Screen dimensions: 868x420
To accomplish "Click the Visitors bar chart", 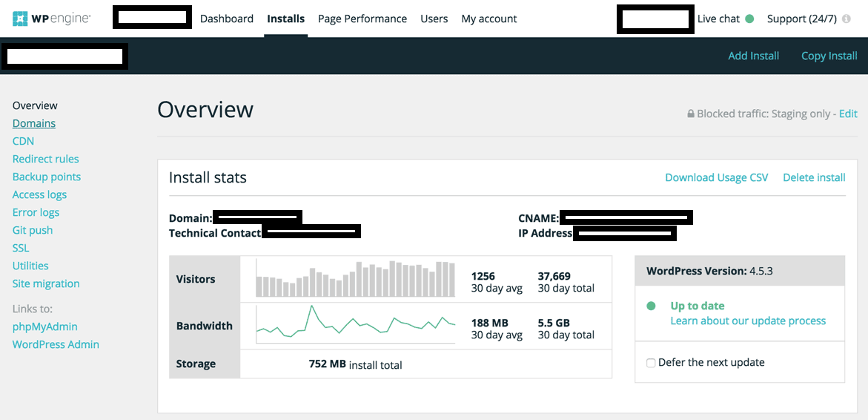I will pos(355,279).
